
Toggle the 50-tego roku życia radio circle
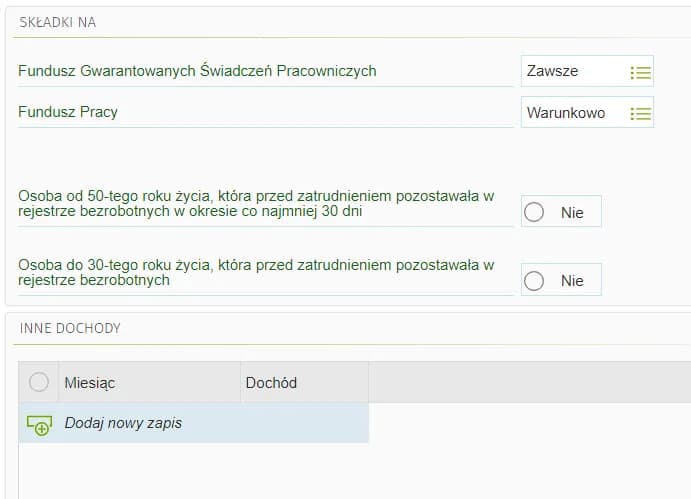click(x=534, y=213)
